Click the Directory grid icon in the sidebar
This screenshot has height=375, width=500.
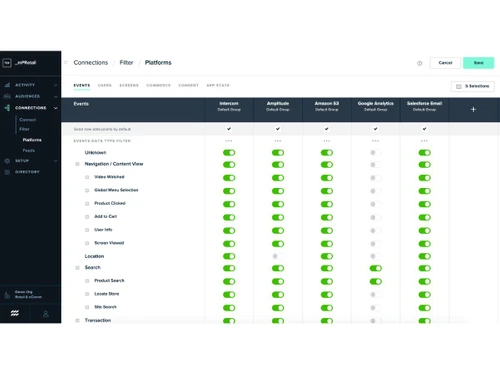point(7,172)
